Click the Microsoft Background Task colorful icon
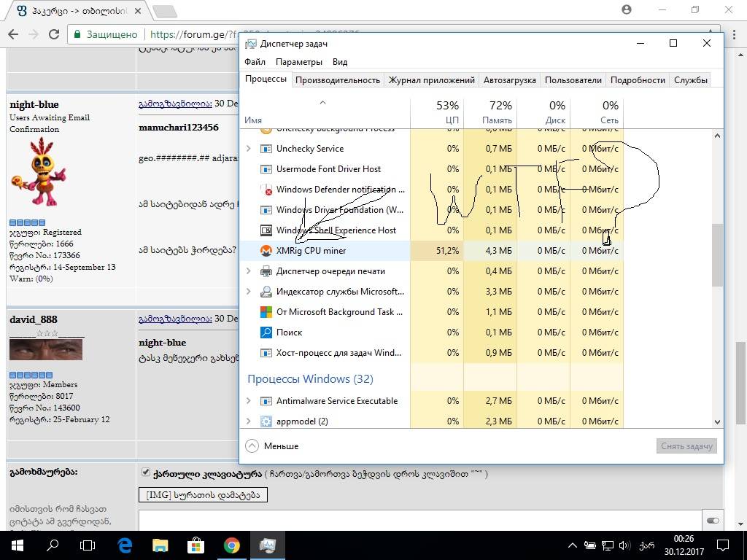The width and height of the screenshot is (747, 560). point(266,312)
